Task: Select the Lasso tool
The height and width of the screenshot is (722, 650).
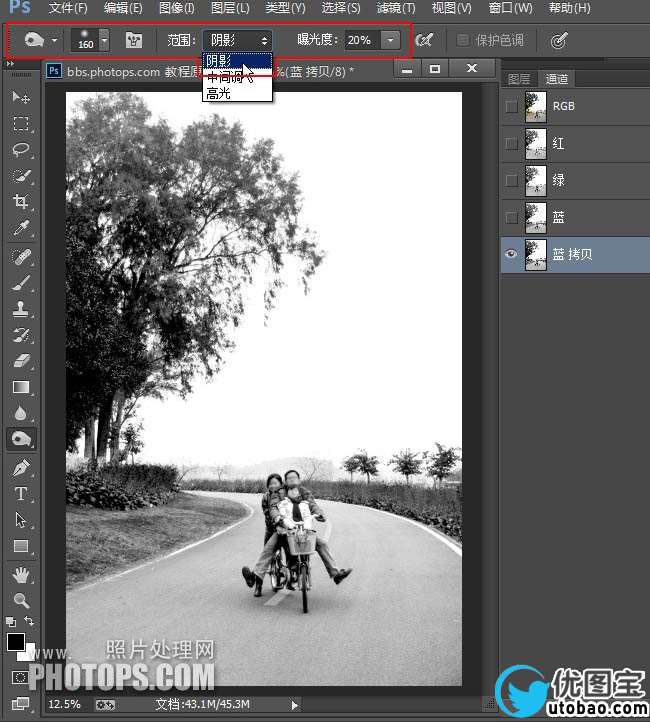Action: [21, 150]
